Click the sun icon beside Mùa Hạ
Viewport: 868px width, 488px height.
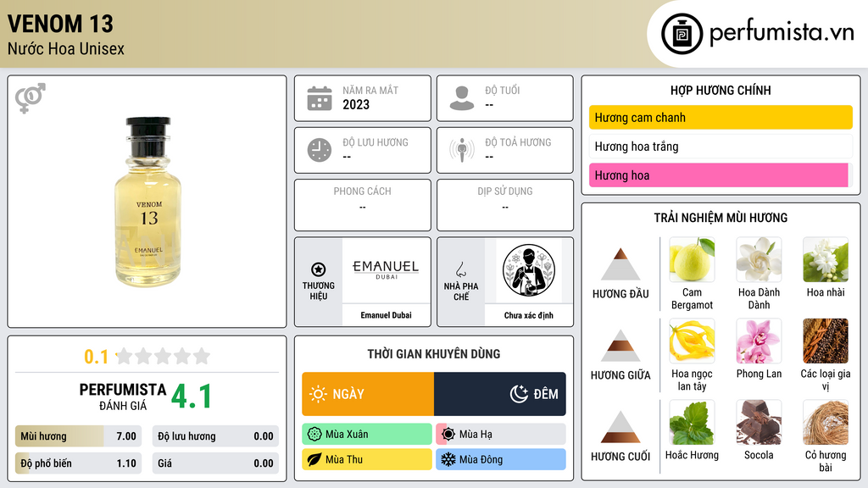[x=448, y=435]
